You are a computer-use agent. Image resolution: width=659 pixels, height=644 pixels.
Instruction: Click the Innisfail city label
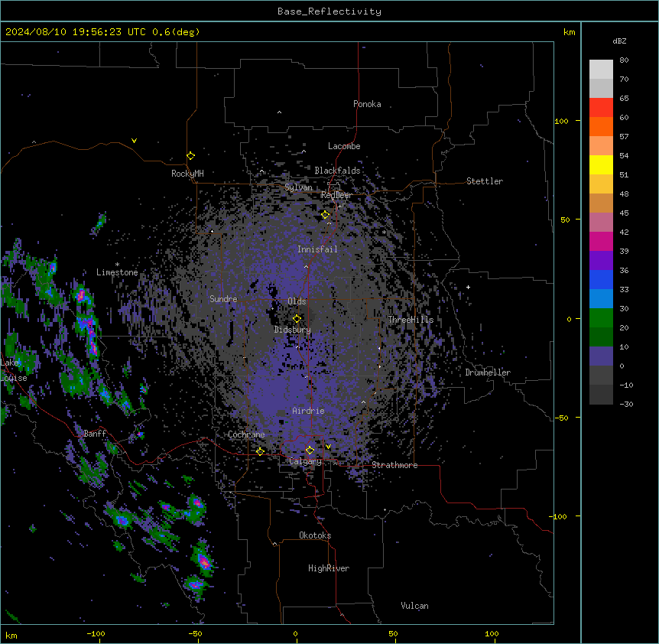(317, 249)
